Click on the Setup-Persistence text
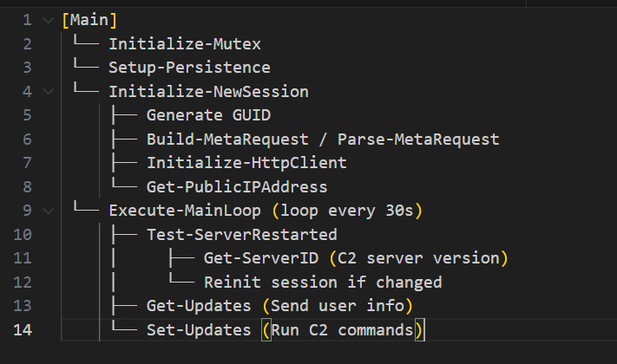The image size is (617, 364). pyautogui.click(x=189, y=68)
